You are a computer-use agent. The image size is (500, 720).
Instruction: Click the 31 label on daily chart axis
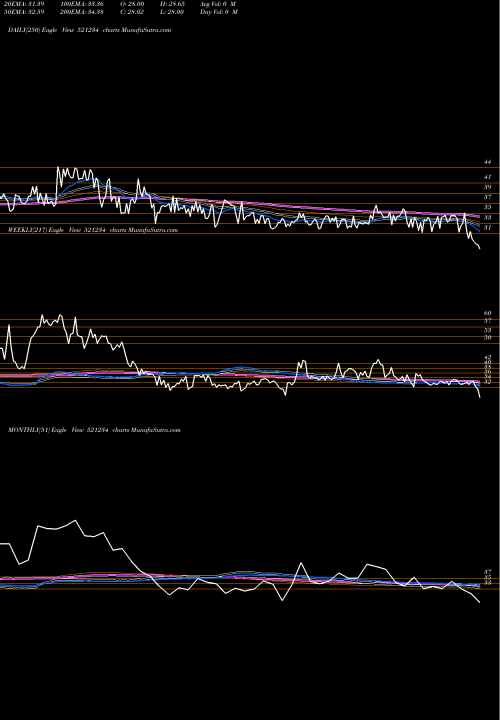click(487, 228)
